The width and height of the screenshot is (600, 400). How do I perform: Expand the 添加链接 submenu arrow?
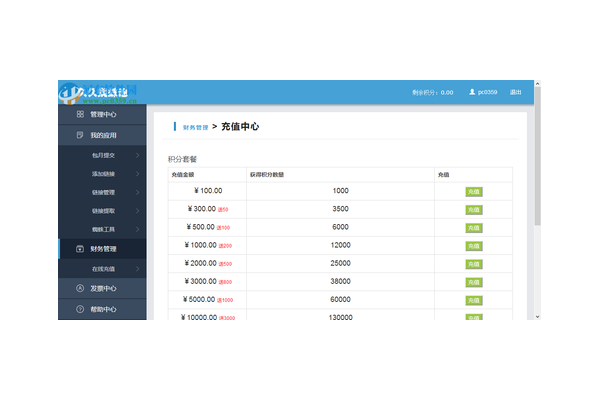point(137,174)
